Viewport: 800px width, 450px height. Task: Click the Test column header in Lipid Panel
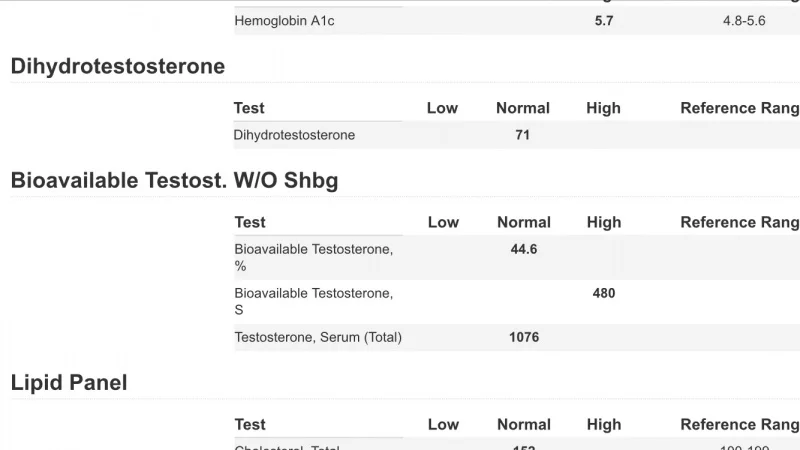(250, 424)
